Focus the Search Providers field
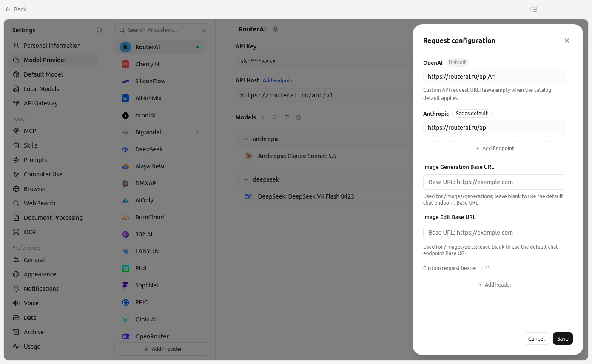592x364 pixels. (x=162, y=30)
